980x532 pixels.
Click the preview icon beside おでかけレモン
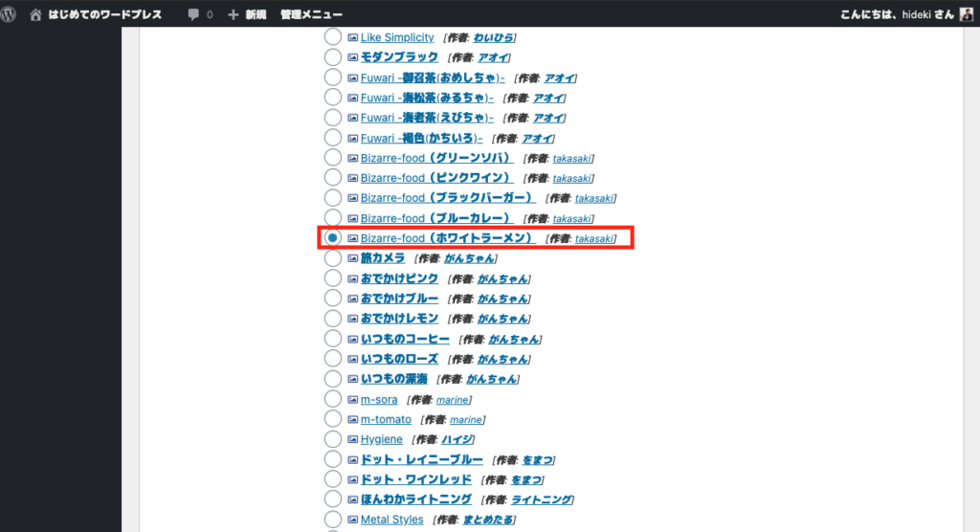point(352,319)
